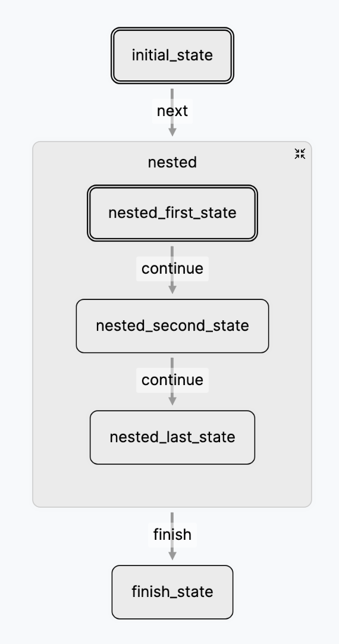Select the nested_last_state node
The height and width of the screenshot is (644, 339).
coord(172,437)
